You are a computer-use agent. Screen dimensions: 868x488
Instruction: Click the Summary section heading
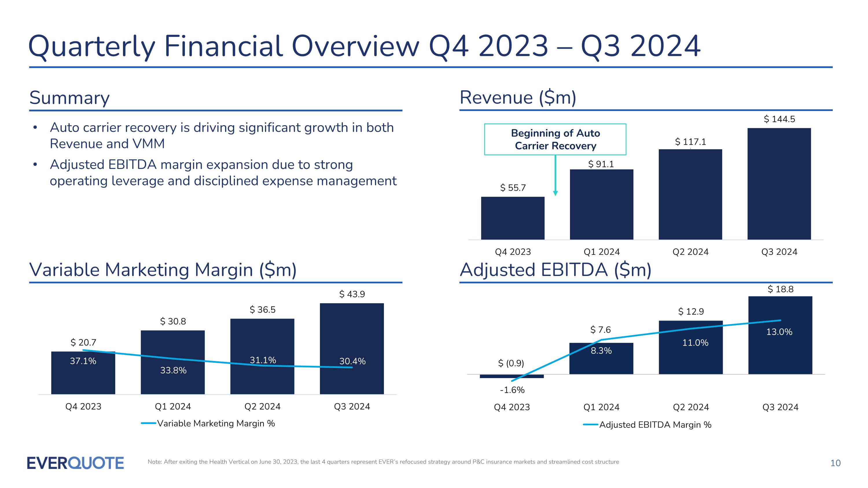(x=69, y=98)
